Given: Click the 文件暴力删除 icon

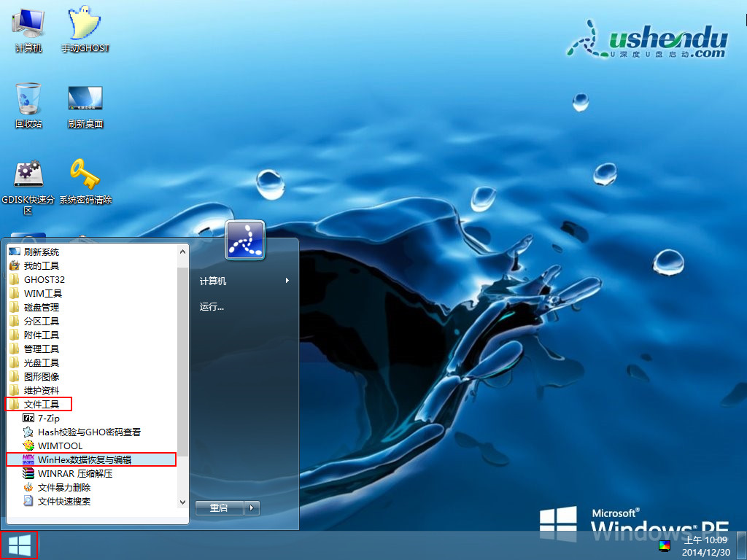Looking at the screenshot, I should coord(28,487).
